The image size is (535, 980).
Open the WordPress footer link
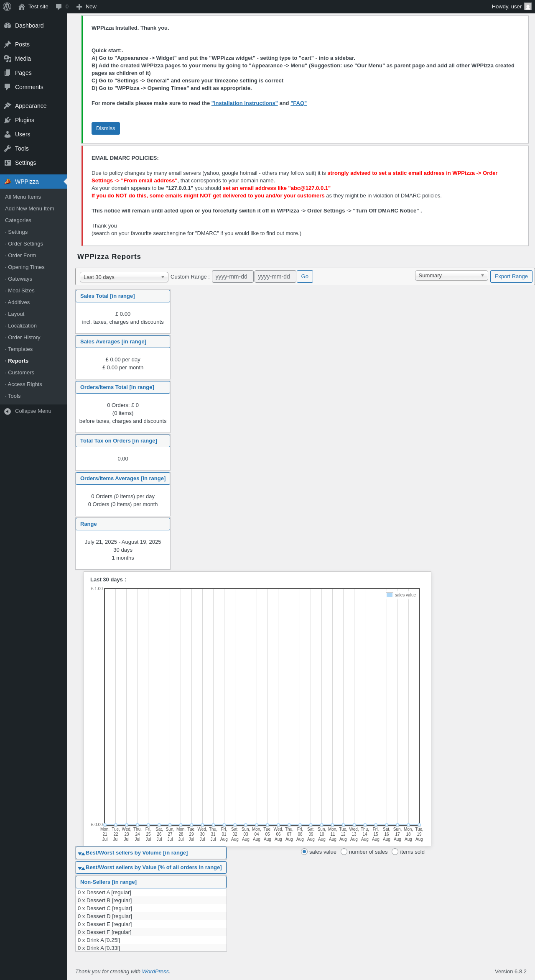tap(155, 972)
